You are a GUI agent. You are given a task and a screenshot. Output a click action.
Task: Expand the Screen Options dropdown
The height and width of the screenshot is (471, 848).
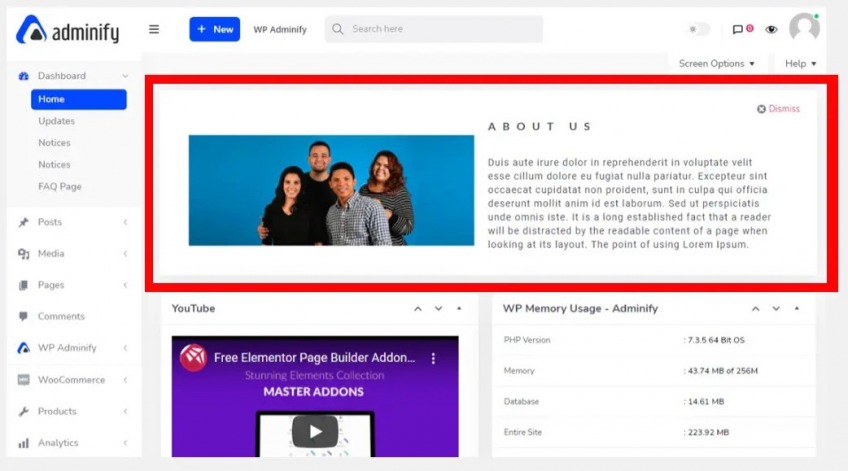tap(716, 63)
